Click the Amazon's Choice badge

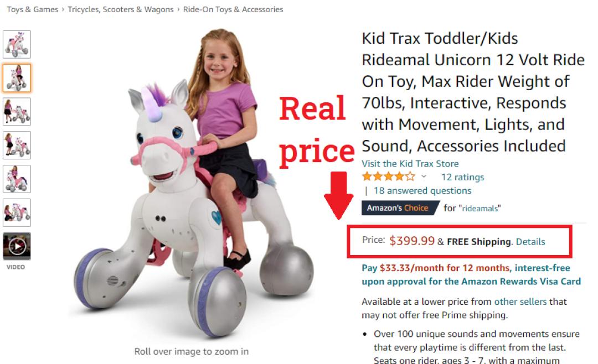pyautogui.click(x=400, y=208)
